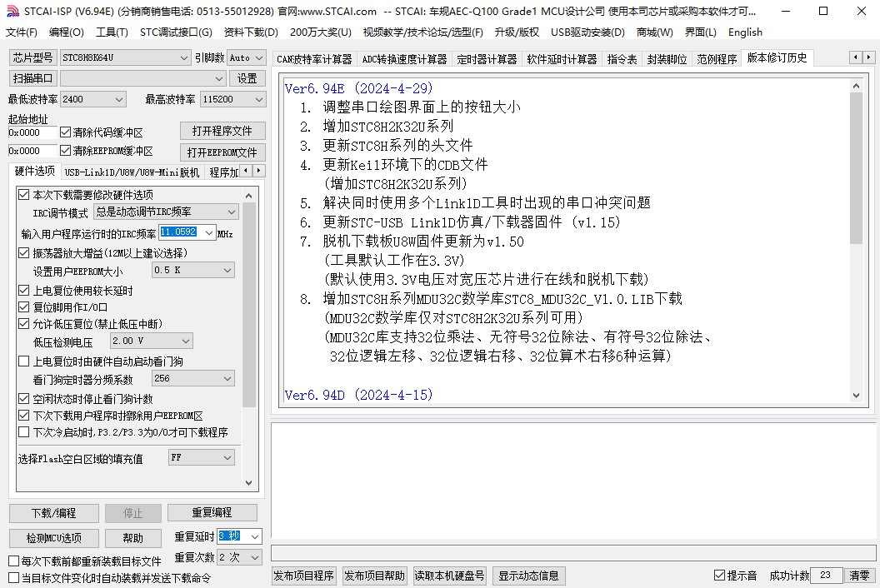Open the serial port selection dropdown
The width and height of the screenshot is (880, 588).
coord(143,78)
